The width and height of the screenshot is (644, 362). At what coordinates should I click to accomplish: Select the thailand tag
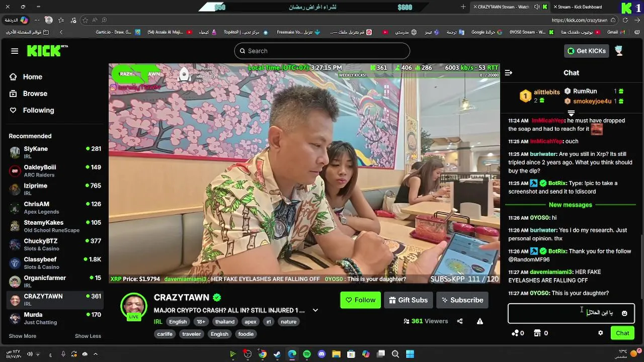225,322
